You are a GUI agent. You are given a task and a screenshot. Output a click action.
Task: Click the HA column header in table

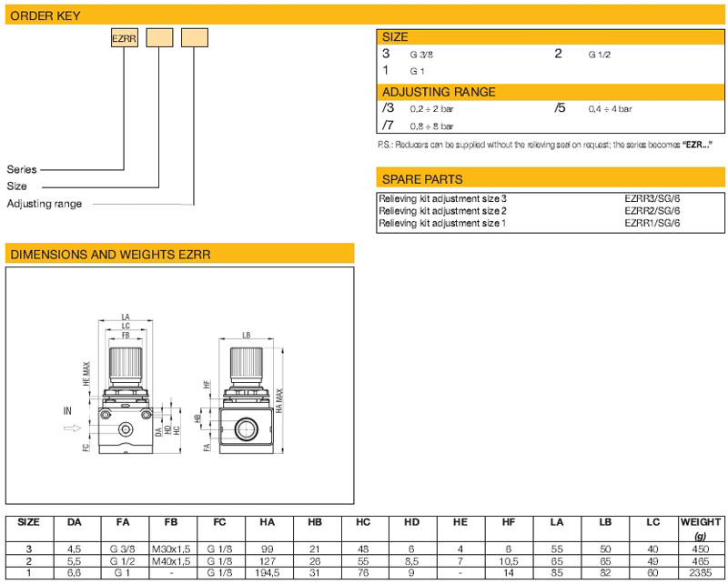pos(267,522)
